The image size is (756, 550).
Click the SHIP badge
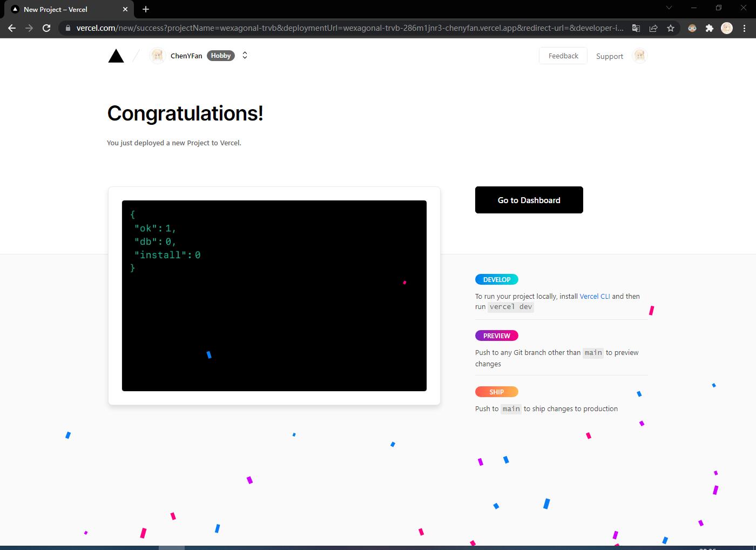click(x=497, y=392)
